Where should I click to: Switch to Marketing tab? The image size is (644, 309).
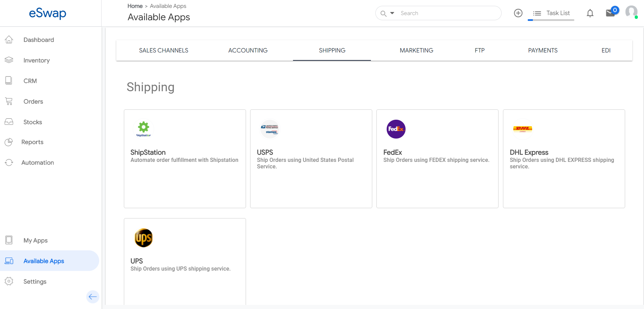[x=417, y=50]
